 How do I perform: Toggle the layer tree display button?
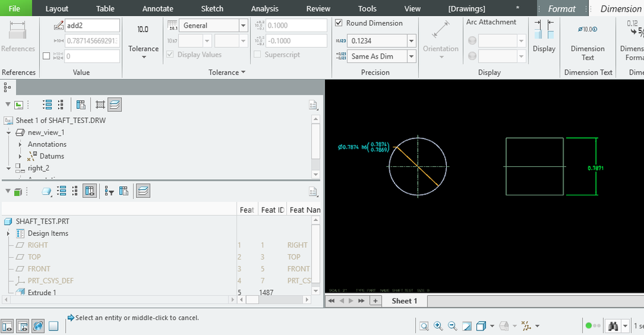[115, 104]
